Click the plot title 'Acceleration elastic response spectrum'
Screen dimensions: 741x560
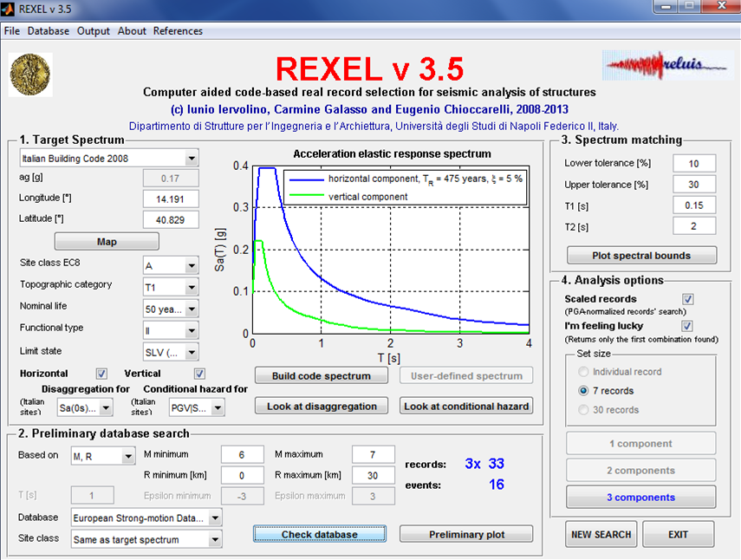[x=392, y=153]
